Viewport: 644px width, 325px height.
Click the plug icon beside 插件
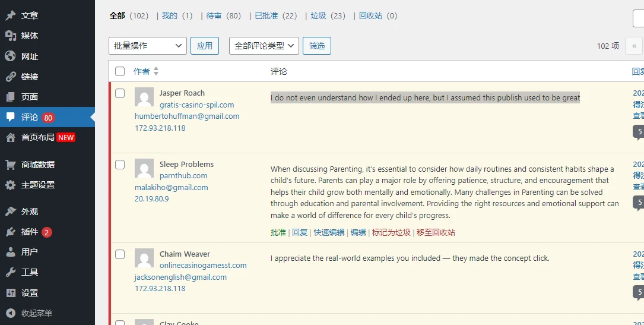[x=11, y=232]
